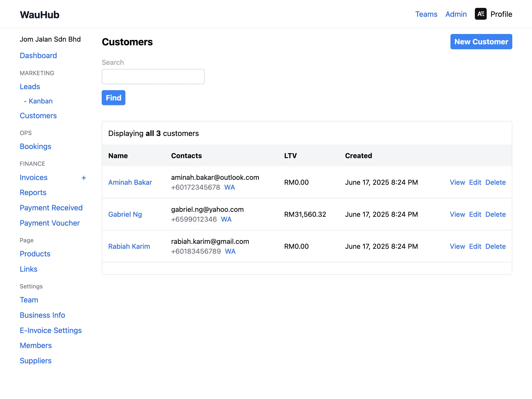Click the Jom Jalan Sdn Bhd label
The width and height of the screenshot is (532, 399).
click(x=50, y=39)
